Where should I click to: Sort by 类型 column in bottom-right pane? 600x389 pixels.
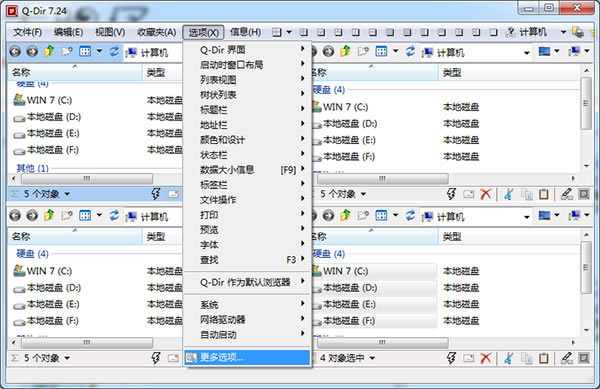coord(509,236)
